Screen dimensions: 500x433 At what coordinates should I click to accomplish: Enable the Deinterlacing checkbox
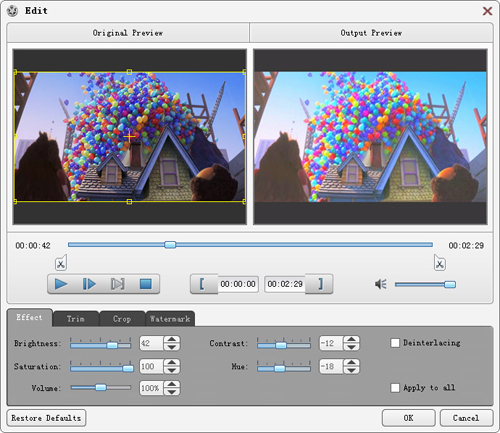[395, 343]
